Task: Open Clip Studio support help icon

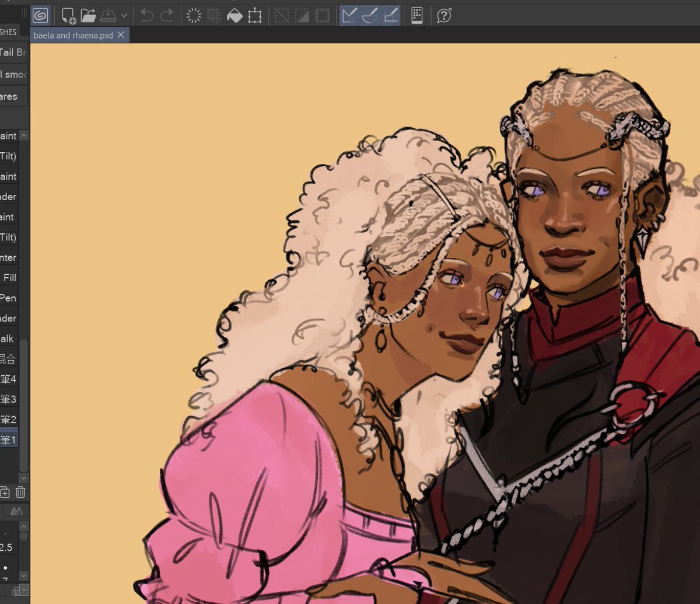Action: [x=444, y=16]
